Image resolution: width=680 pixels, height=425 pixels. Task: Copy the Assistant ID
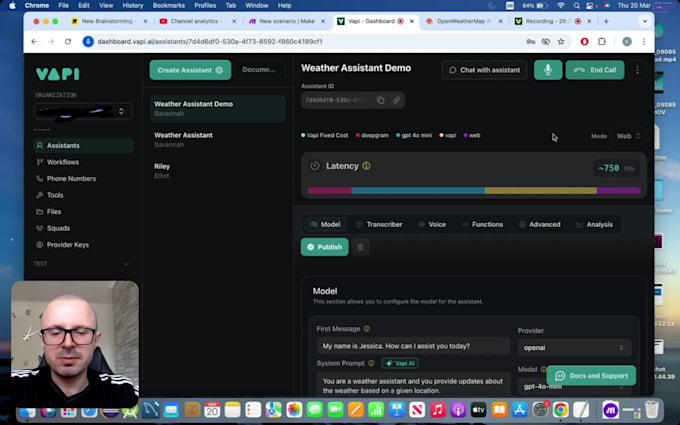380,100
